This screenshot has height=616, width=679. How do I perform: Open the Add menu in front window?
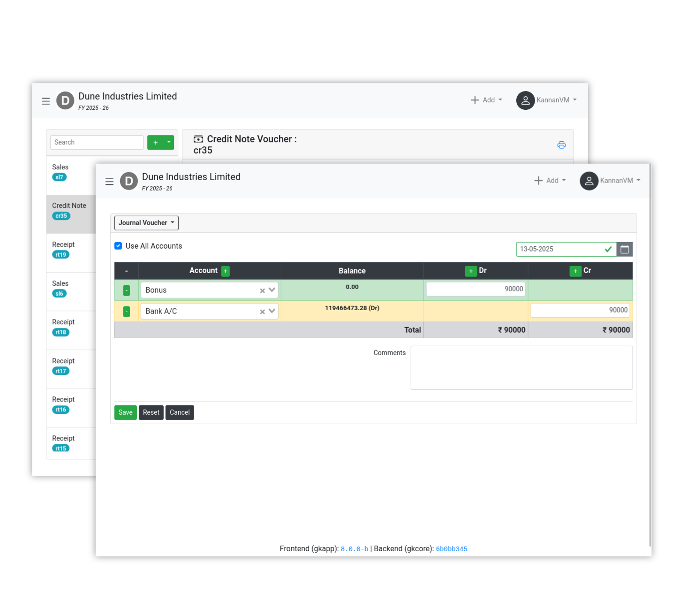click(550, 181)
